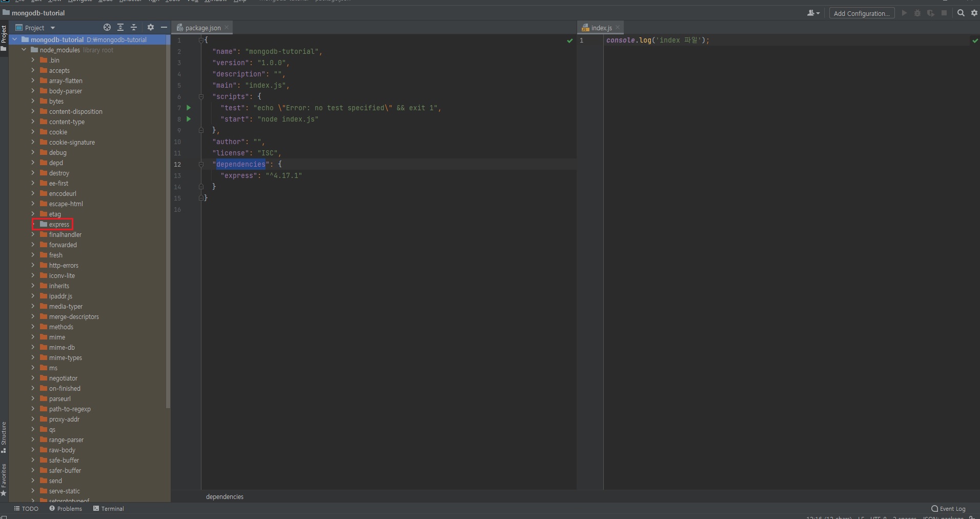The height and width of the screenshot is (519, 980).
Task: Hide the Project panel with minus icon
Action: pyautogui.click(x=164, y=28)
